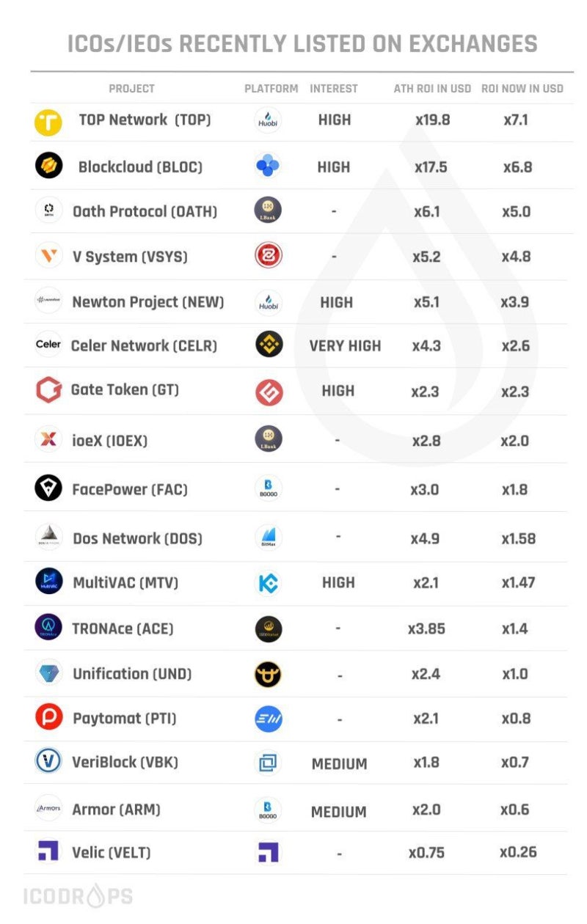Image resolution: width=587 pixels, height=924 pixels.
Task: Click the Unification platform bull icon
Action: click(x=269, y=674)
